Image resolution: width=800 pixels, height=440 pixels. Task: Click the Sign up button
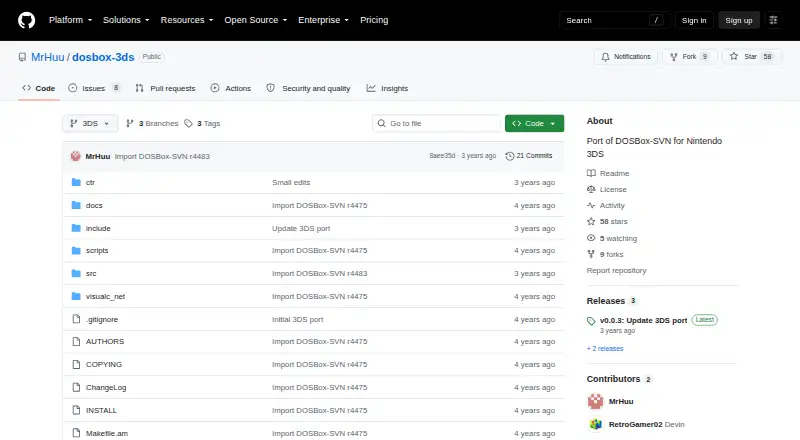point(739,20)
